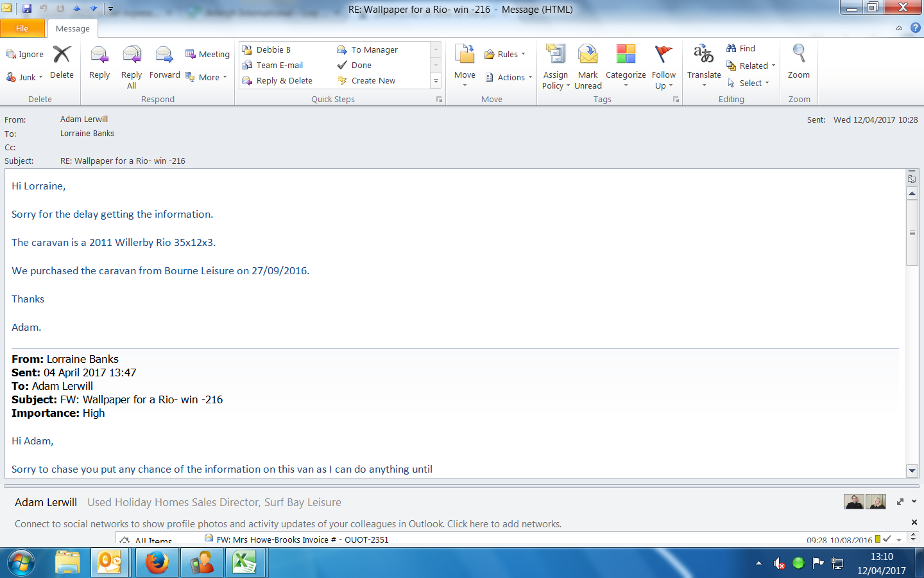Open the Tags dialog launcher
Viewport: 924px width, 578px height.
(x=676, y=100)
